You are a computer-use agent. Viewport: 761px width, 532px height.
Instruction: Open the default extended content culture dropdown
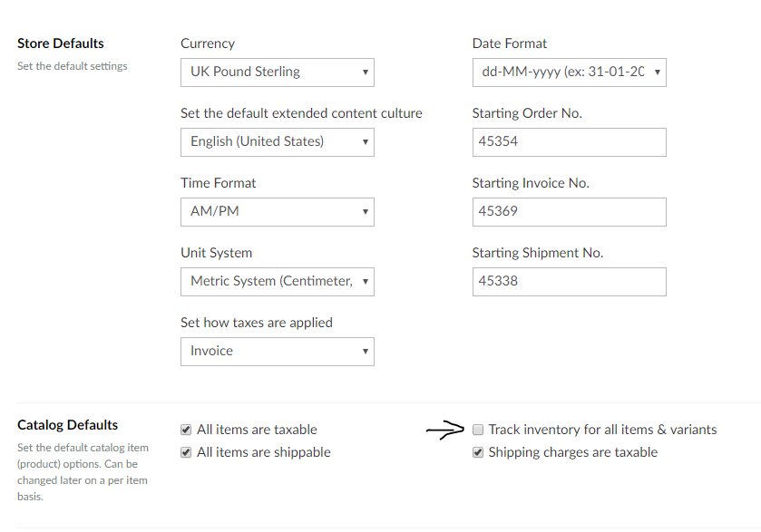pos(278,142)
